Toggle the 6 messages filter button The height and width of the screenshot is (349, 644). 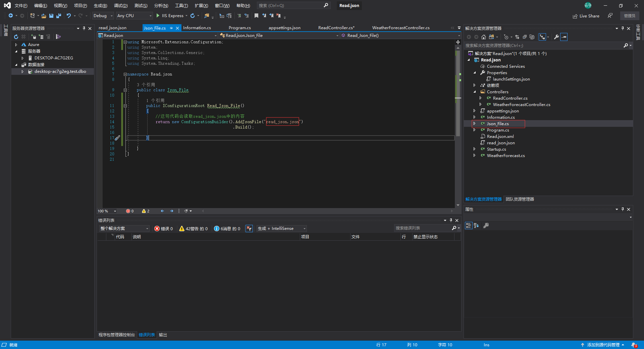coord(227,229)
